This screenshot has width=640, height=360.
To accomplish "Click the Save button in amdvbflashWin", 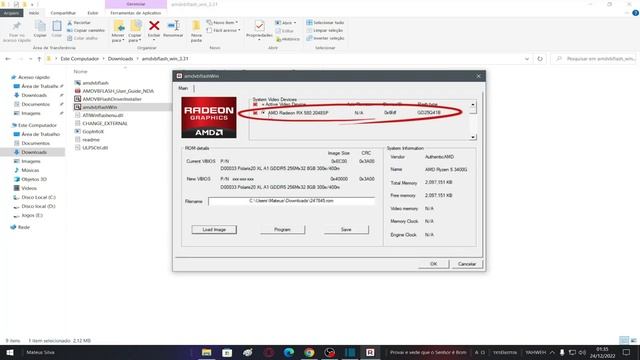I will coord(346,230).
